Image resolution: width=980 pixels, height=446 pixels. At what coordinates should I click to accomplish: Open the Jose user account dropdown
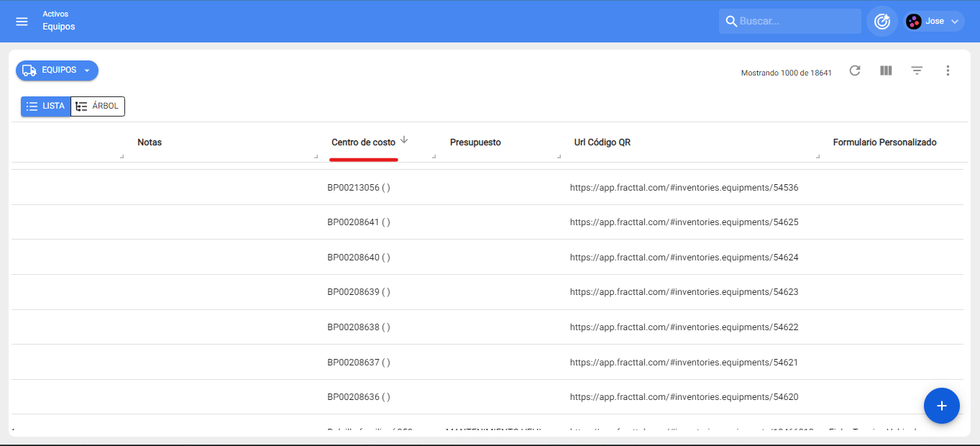934,22
